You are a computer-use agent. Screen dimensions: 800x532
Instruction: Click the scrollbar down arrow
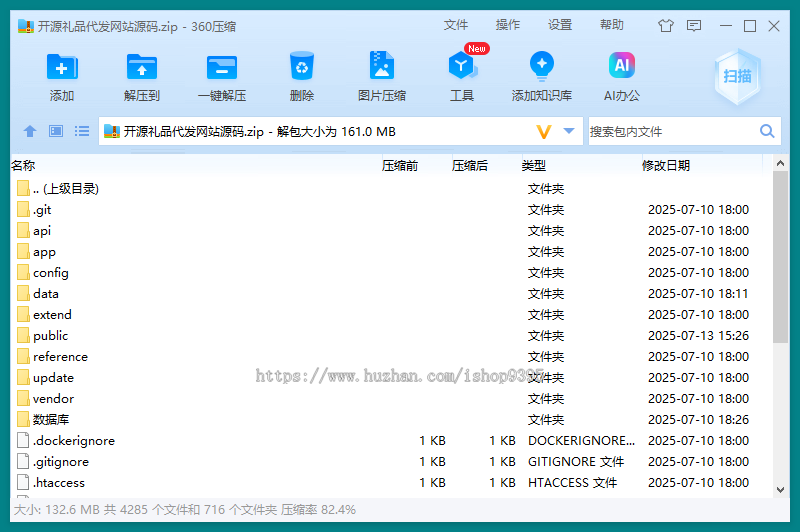click(780, 490)
